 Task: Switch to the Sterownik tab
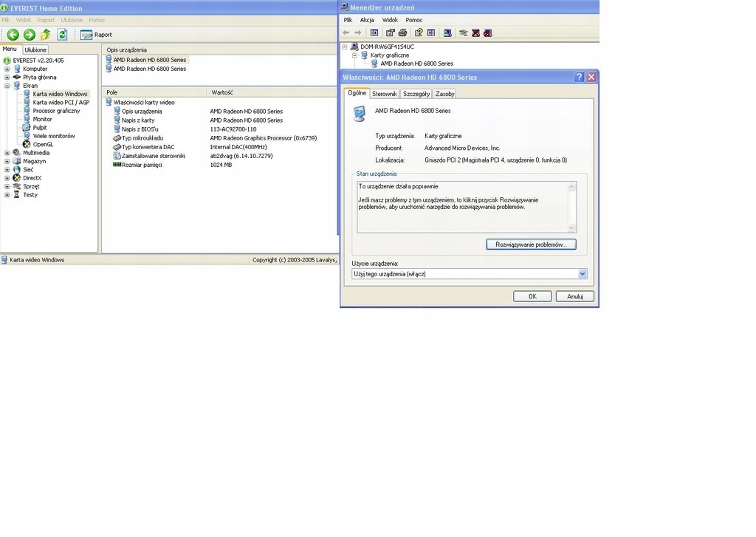(384, 94)
